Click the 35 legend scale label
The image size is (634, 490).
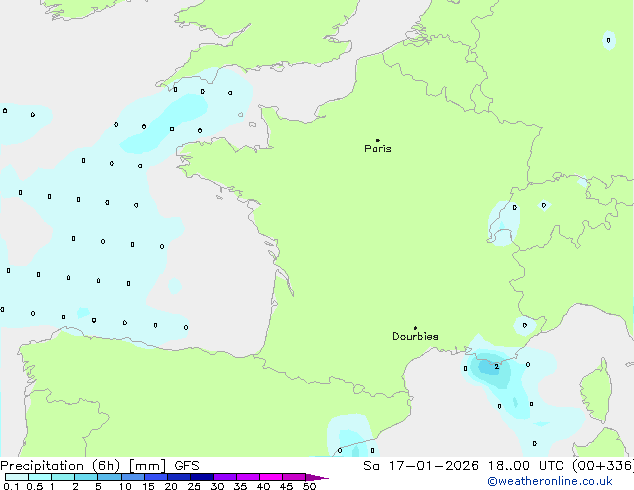click(x=241, y=486)
